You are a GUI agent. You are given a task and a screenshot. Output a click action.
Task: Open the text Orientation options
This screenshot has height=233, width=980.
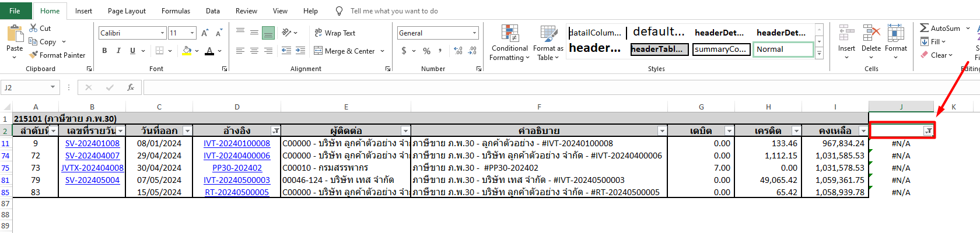tap(289, 33)
